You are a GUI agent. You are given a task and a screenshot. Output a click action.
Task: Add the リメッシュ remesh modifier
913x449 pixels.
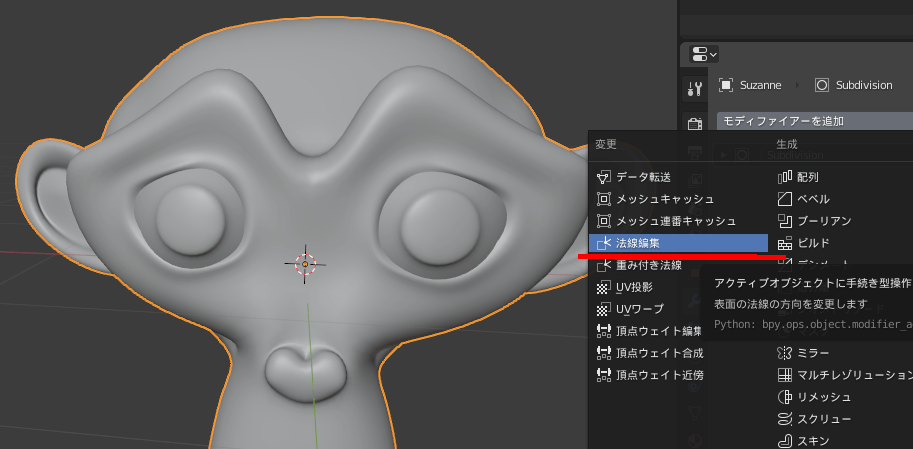click(843, 397)
